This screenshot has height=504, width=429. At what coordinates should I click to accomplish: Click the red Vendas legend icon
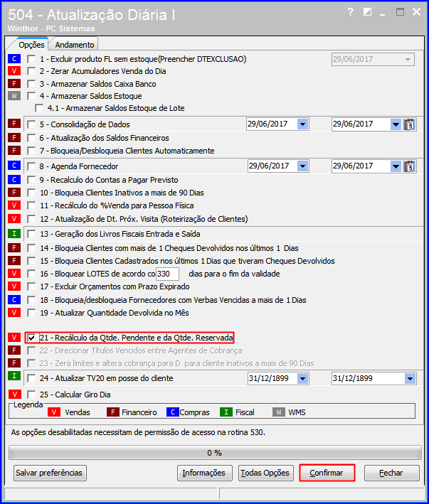click(54, 412)
